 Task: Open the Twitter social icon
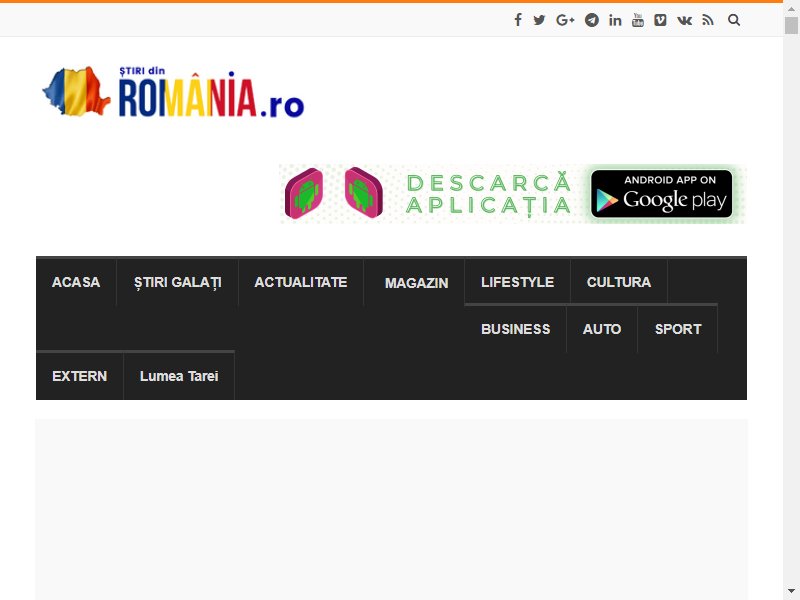coord(539,20)
